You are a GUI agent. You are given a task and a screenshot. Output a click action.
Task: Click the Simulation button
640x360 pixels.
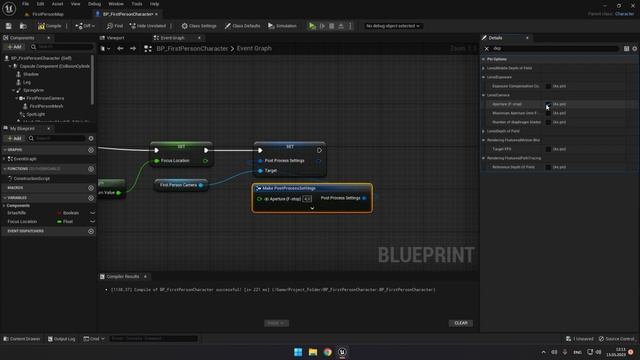[x=282, y=26]
